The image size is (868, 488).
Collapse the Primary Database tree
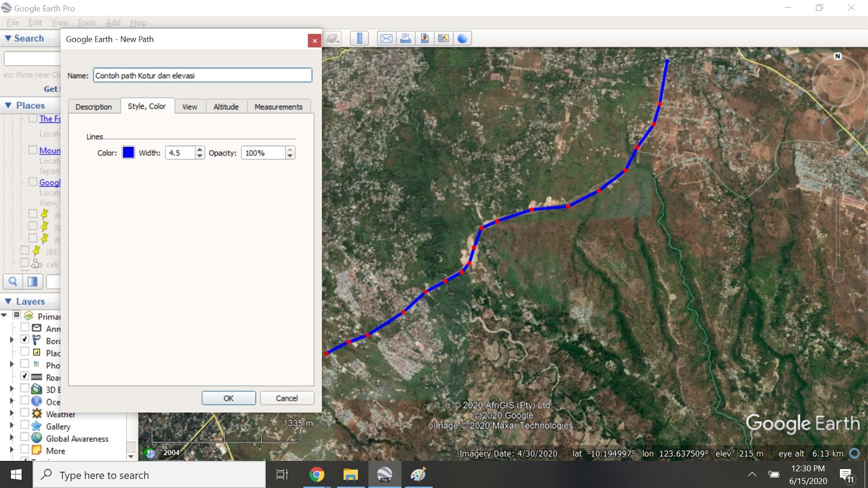4,315
